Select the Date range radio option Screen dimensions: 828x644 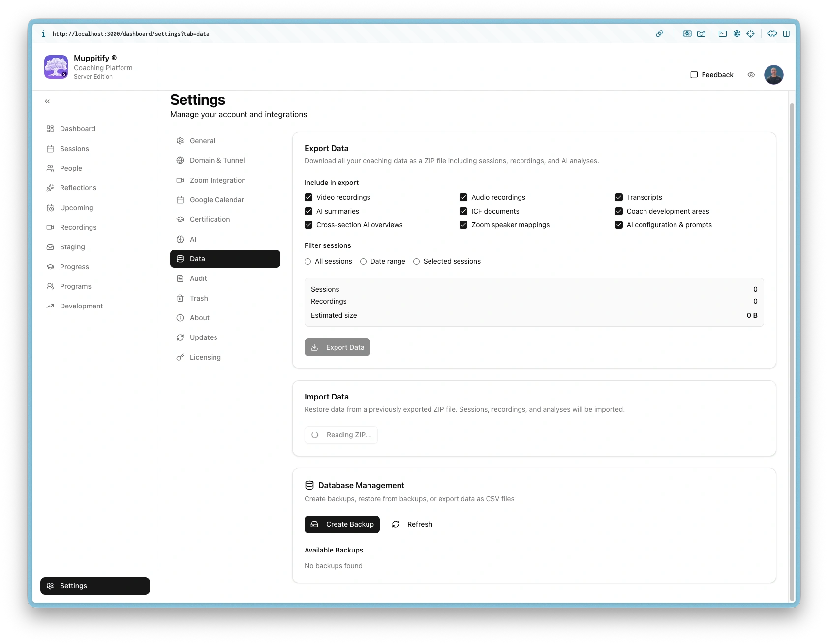coord(363,262)
